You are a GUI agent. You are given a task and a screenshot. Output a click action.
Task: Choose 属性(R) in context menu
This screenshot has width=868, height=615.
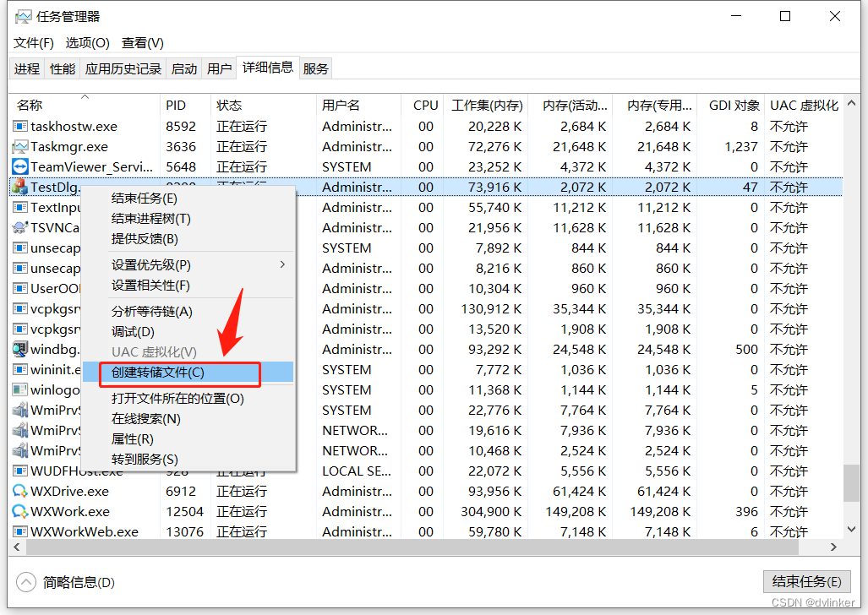188,439
